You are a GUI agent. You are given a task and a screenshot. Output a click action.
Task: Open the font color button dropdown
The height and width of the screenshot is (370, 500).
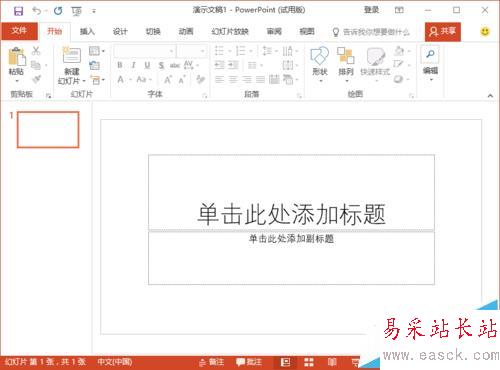point(131,80)
